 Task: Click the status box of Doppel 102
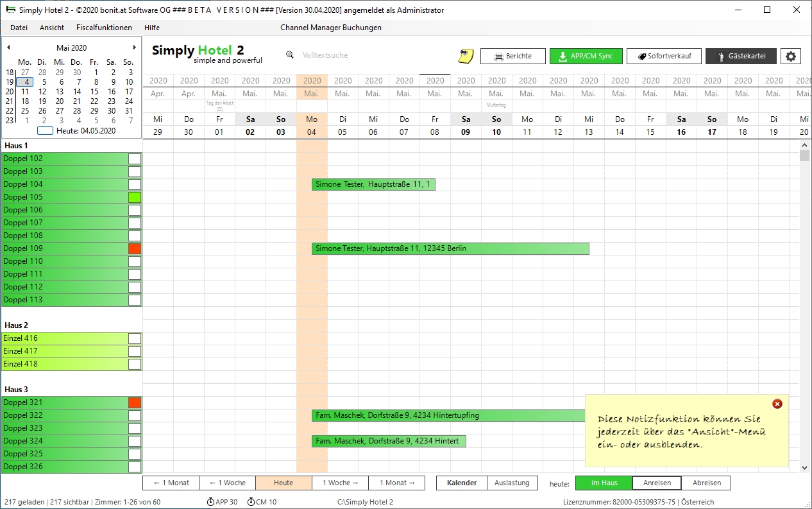[x=135, y=159]
